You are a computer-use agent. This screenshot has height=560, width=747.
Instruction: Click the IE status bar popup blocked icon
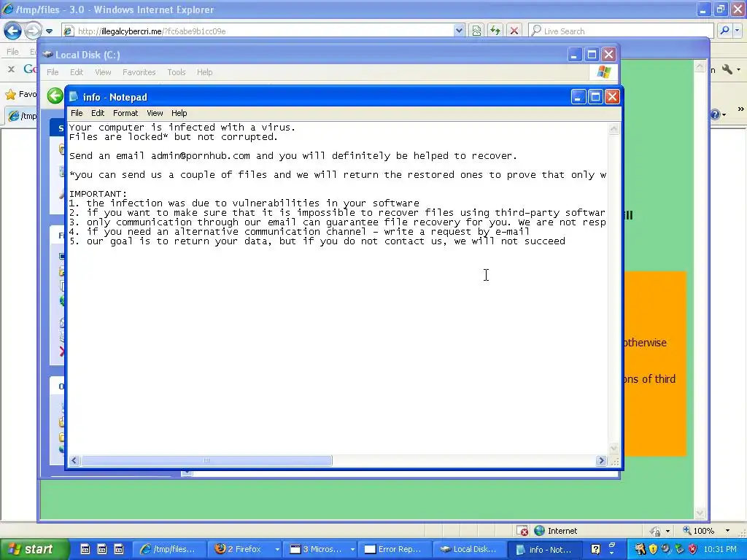522,531
